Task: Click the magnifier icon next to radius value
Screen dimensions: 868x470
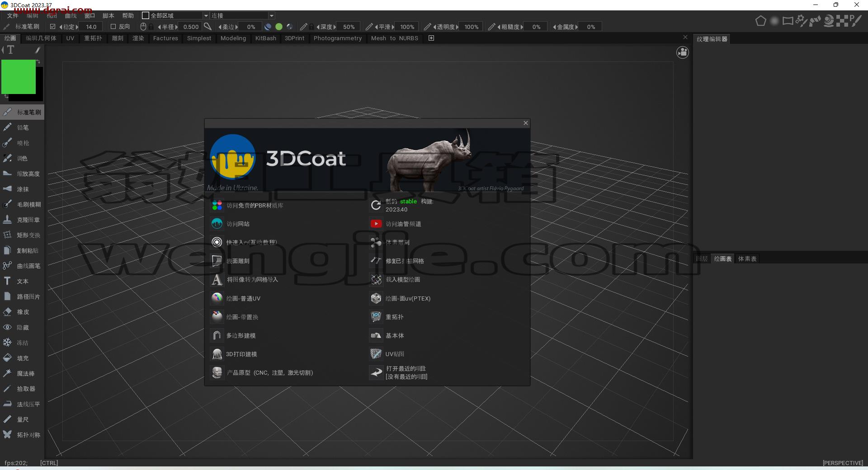Action: [208, 27]
